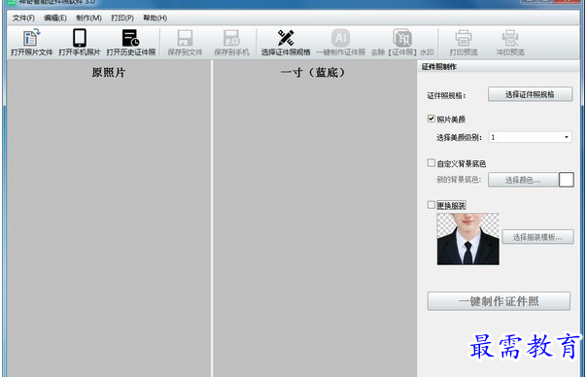Viewport: 588px width, 377px height.
Task: Open 冲印预览 toolbar icon
Action: pos(510,42)
